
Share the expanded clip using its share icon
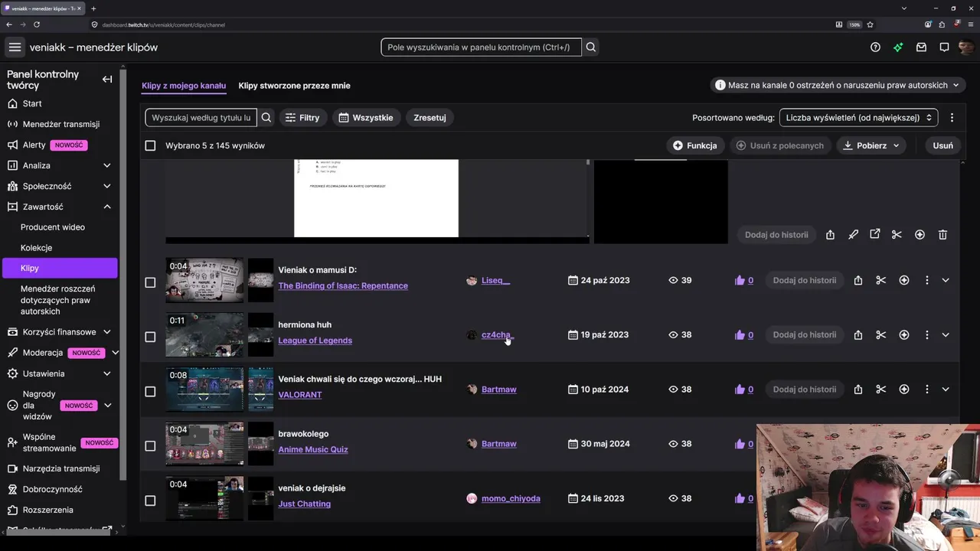830,235
